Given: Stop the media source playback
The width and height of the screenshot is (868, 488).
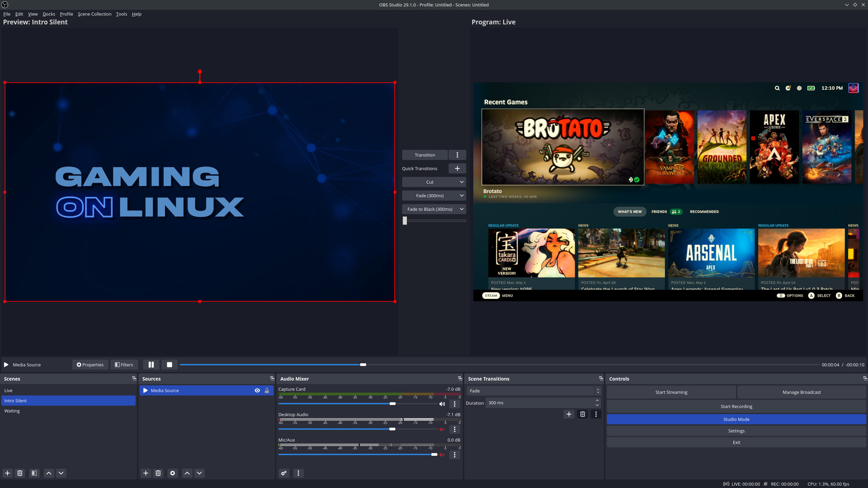Looking at the screenshot, I should tap(169, 365).
